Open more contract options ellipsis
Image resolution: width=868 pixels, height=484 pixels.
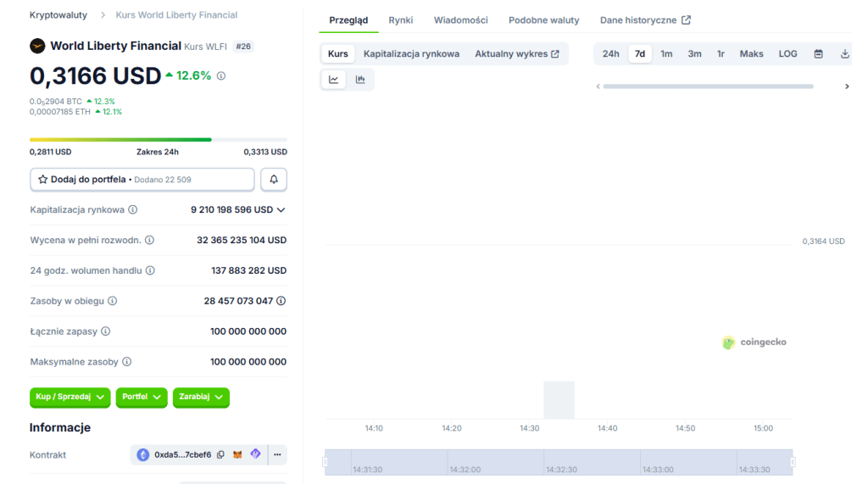pyautogui.click(x=277, y=454)
